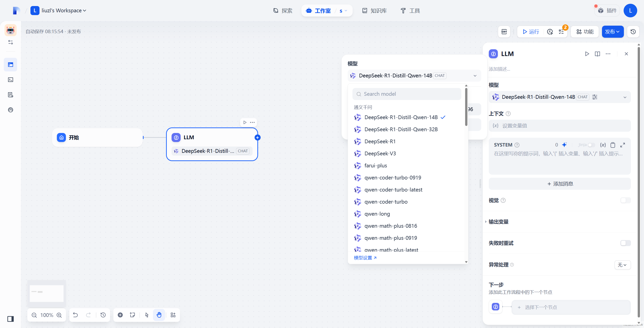Expand the 输出变量 section

pyautogui.click(x=498, y=222)
